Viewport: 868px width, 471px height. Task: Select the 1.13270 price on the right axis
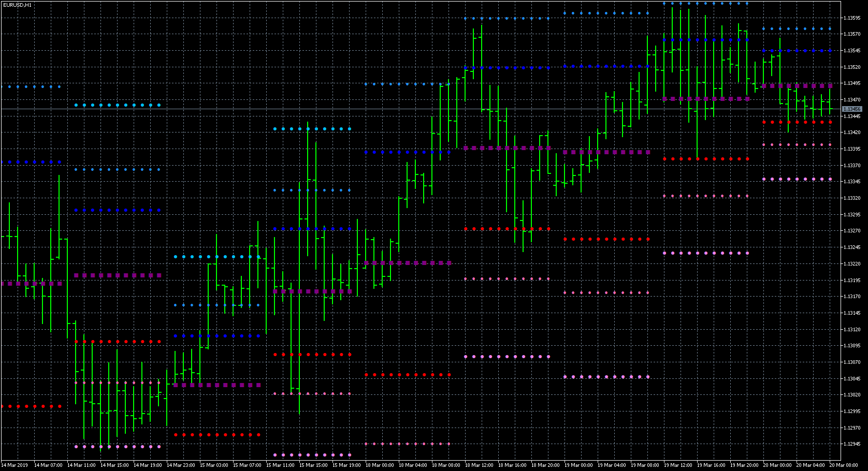point(852,231)
